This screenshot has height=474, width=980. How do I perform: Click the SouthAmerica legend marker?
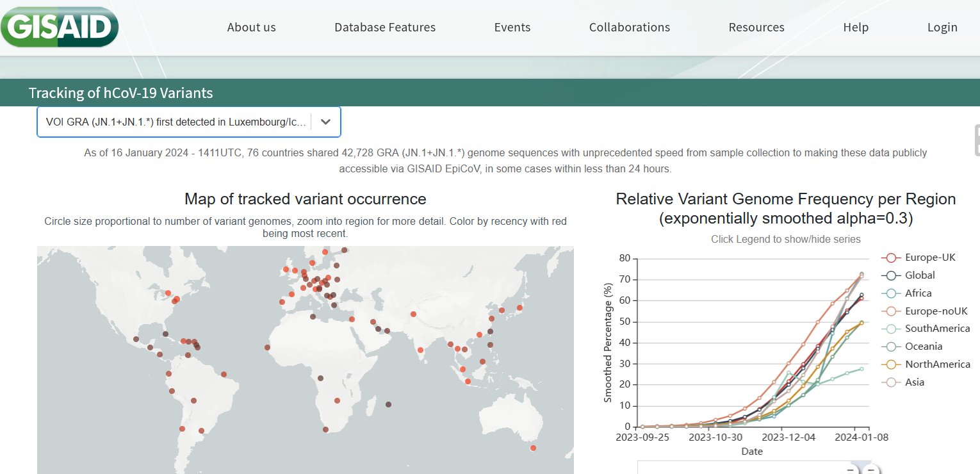[x=890, y=329]
